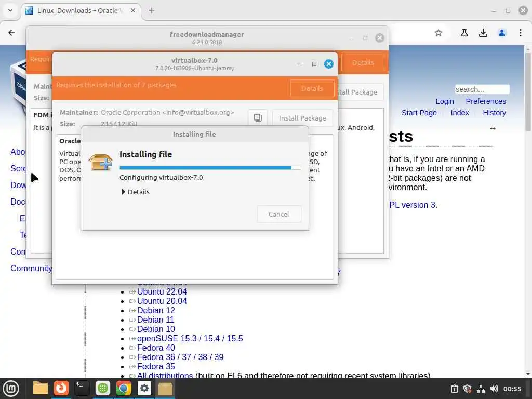Click the copy icon beside Install Package
The height and width of the screenshot is (399, 532).
[258, 118]
